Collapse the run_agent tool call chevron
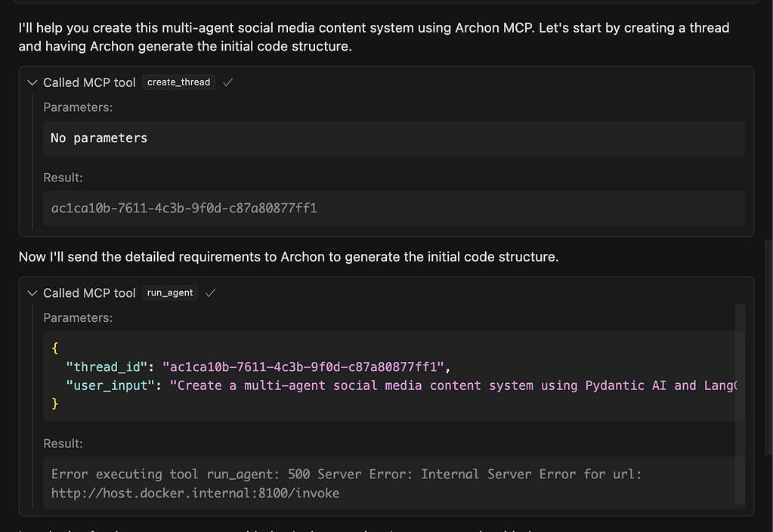773x532 pixels. [32, 293]
